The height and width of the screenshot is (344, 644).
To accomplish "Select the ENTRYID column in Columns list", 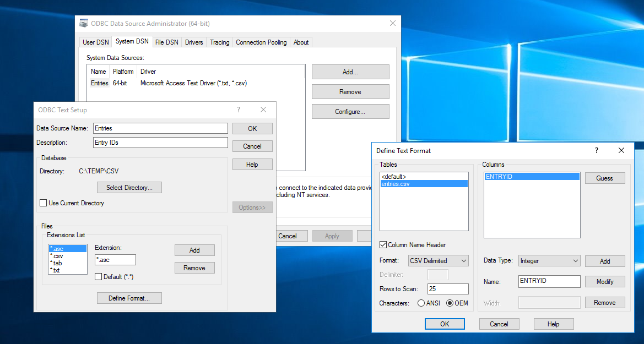I will 532,177.
